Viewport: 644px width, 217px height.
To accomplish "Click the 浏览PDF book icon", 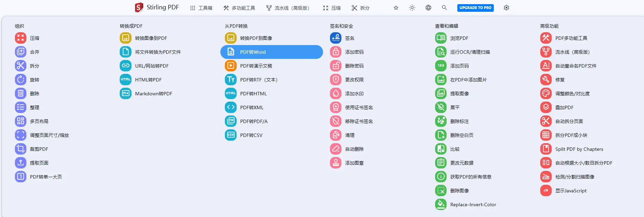I will (441, 38).
